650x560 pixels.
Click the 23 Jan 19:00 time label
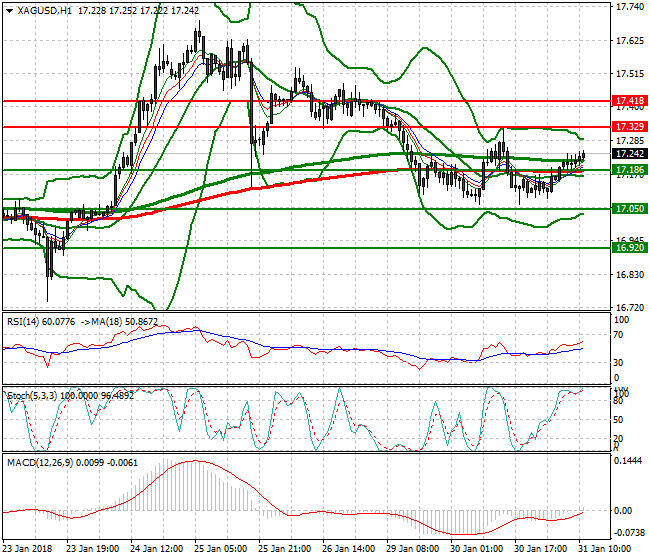pos(93,549)
